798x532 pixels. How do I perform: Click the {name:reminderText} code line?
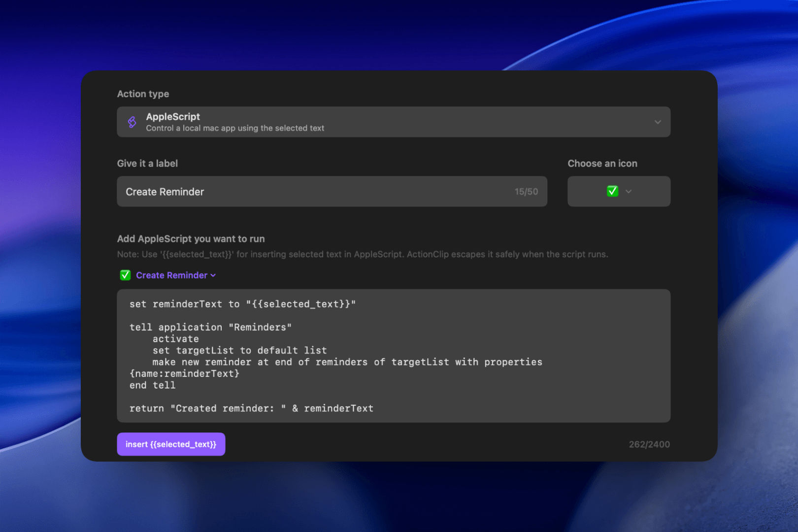(x=184, y=373)
